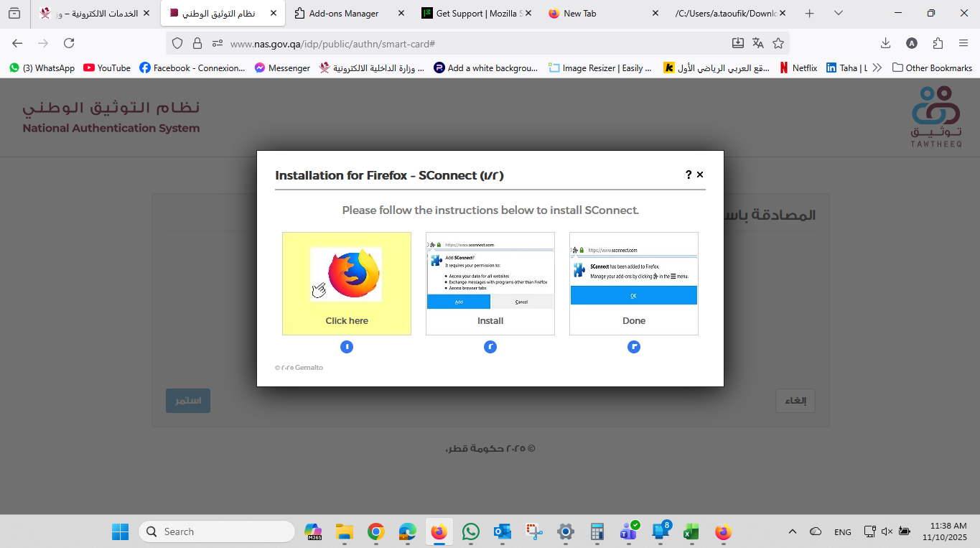Click the Install step thumbnail
980x548 pixels.
point(490,284)
